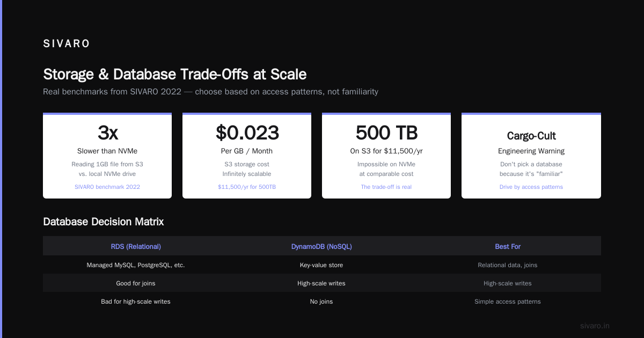Click the subtitle about real benchmarks from SIVARO
This screenshot has height=338, width=644.
[x=210, y=92]
